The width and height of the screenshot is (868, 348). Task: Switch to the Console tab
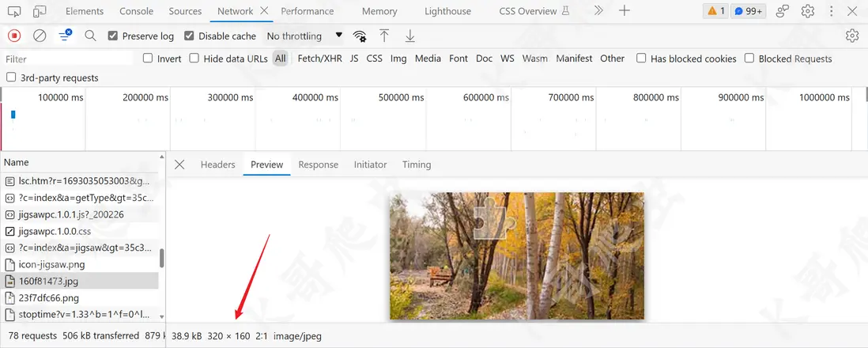point(136,11)
